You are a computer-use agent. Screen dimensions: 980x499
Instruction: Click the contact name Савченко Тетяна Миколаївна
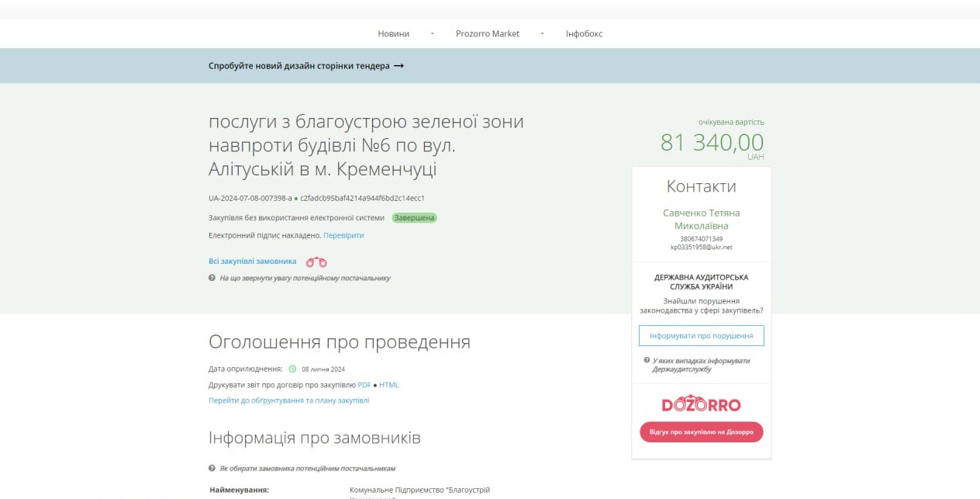click(x=701, y=219)
